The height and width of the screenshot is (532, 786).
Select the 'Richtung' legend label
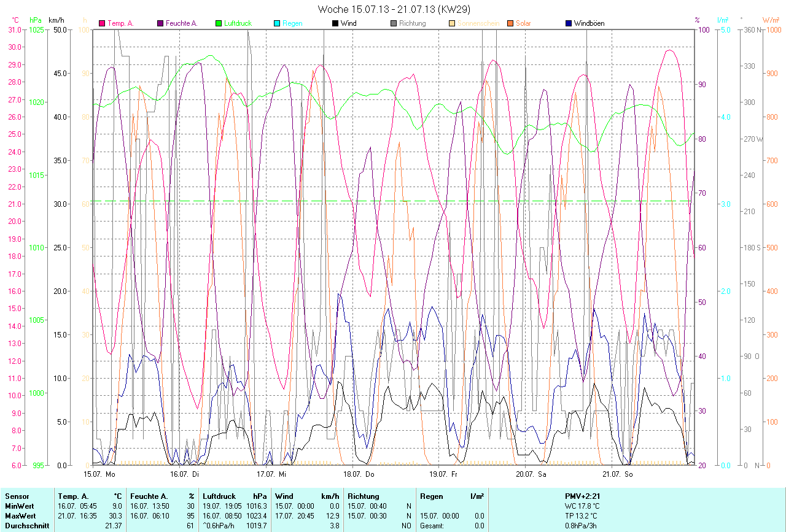(x=412, y=23)
